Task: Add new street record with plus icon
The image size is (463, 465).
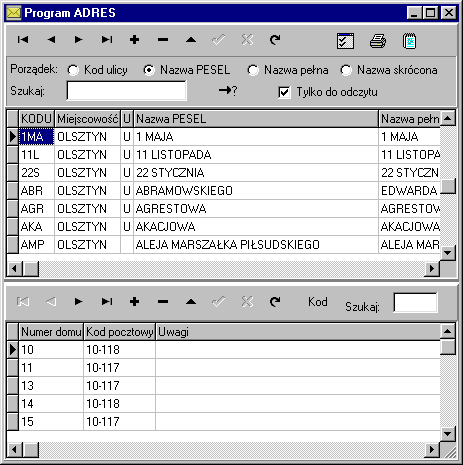Action: (134, 40)
